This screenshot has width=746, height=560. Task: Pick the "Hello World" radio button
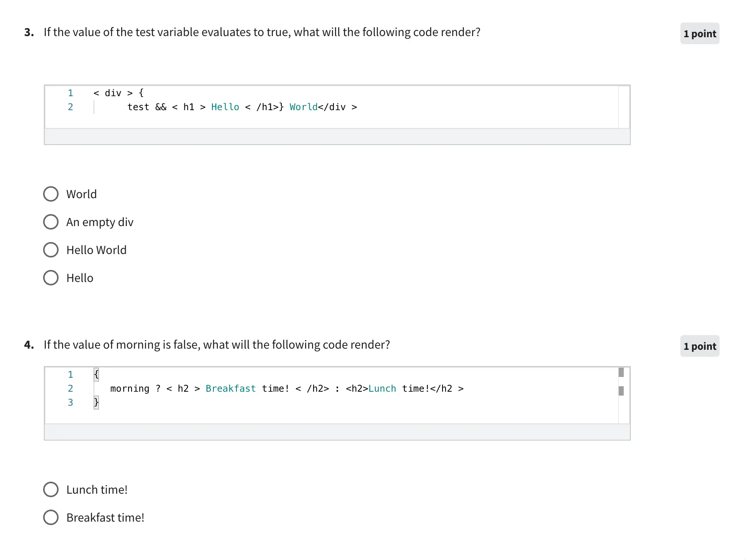coord(51,250)
